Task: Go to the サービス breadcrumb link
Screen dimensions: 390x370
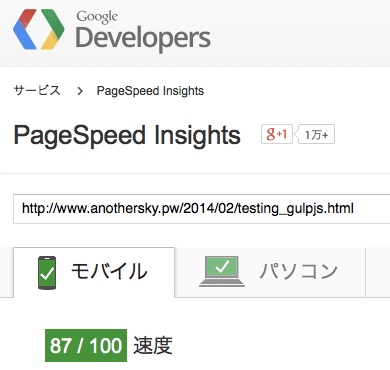Action: pyautogui.click(x=37, y=90)
